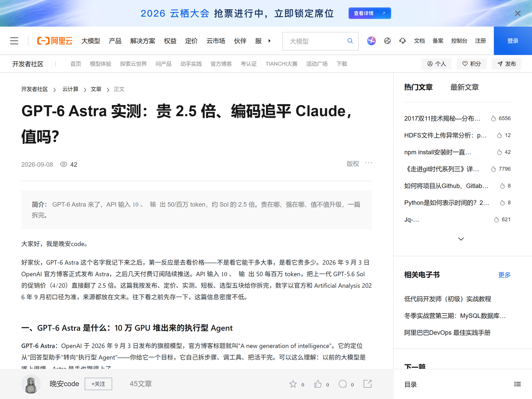Go to community 首页 tab
This screenshot has width=532, height=399.
tap(76, 64)
